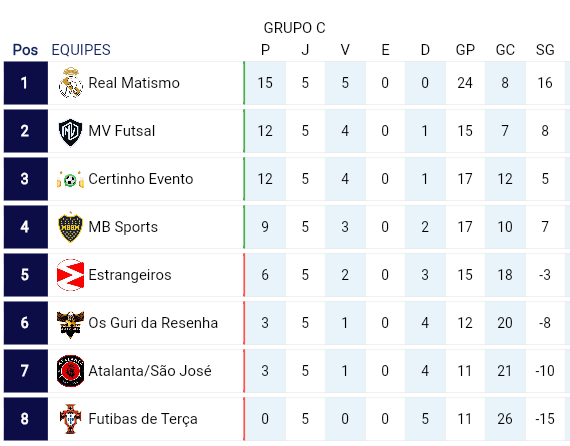This screenshot has width=570, height=446.
Task: Open the Real Matismo team name
Action: (134, 83)
